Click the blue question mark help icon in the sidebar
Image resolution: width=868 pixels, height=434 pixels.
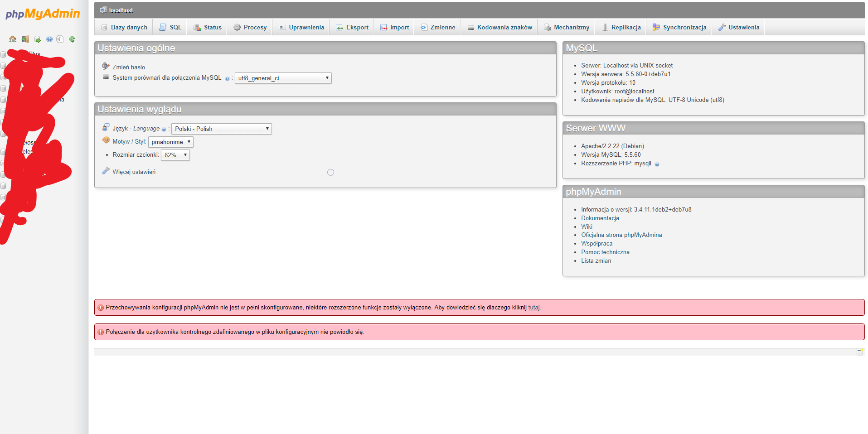click(49, 39)
